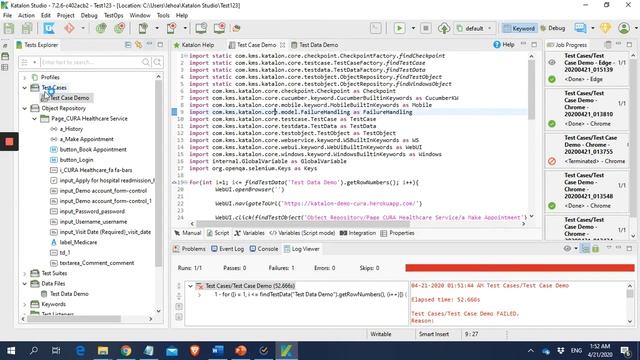Switch to the Katalon Help tab

pyautogui.click(x=193, y=44)
